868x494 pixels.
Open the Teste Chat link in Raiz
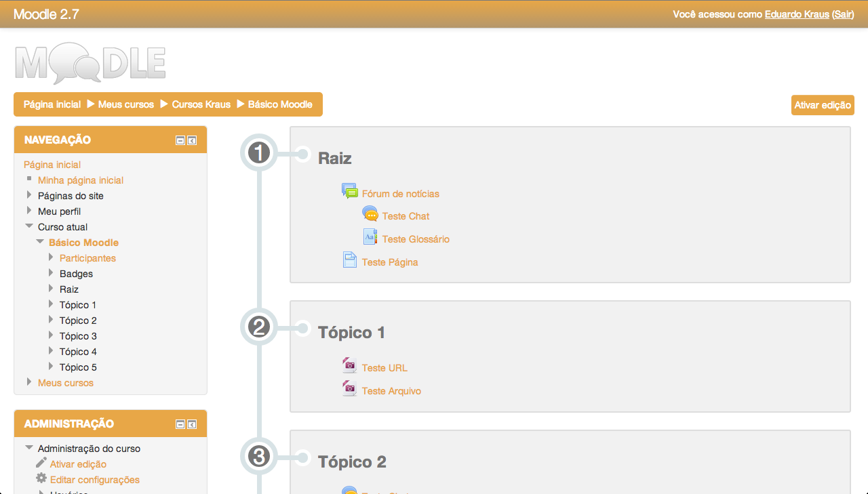pyautogui.click(x=406, y=216)
